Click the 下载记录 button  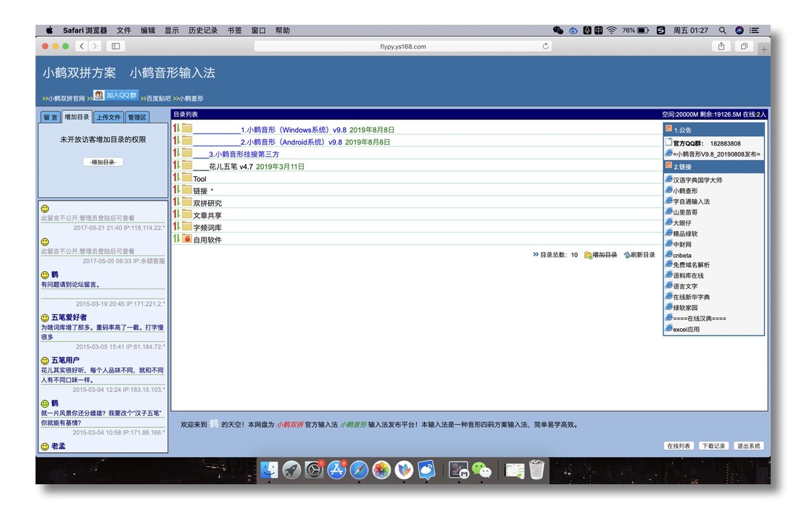pyautogui.click(x=713, y=446)
